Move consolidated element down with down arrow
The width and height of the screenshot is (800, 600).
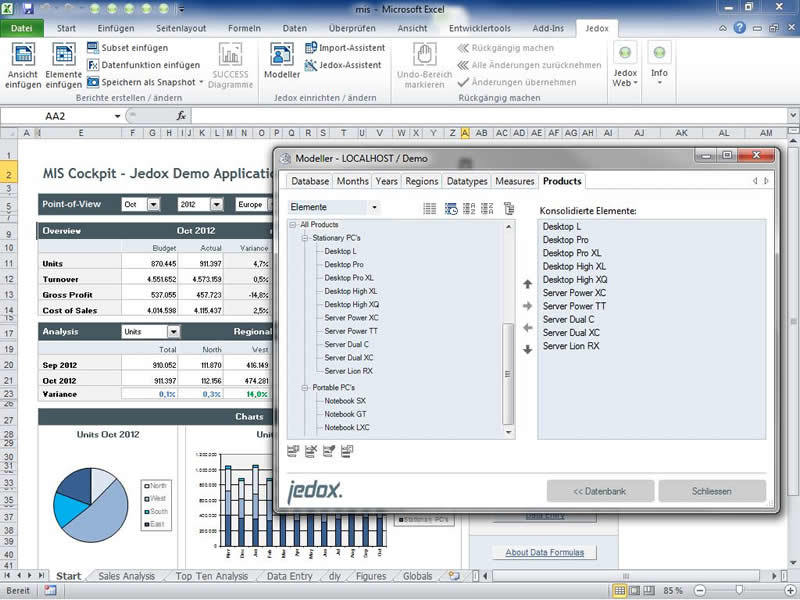coord(528,349)
